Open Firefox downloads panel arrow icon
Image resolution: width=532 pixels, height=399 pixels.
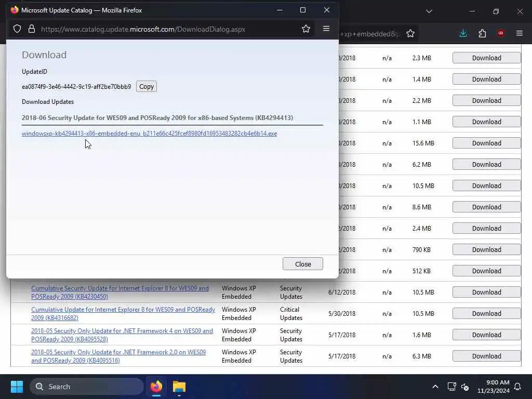click(x=463, y=33)
